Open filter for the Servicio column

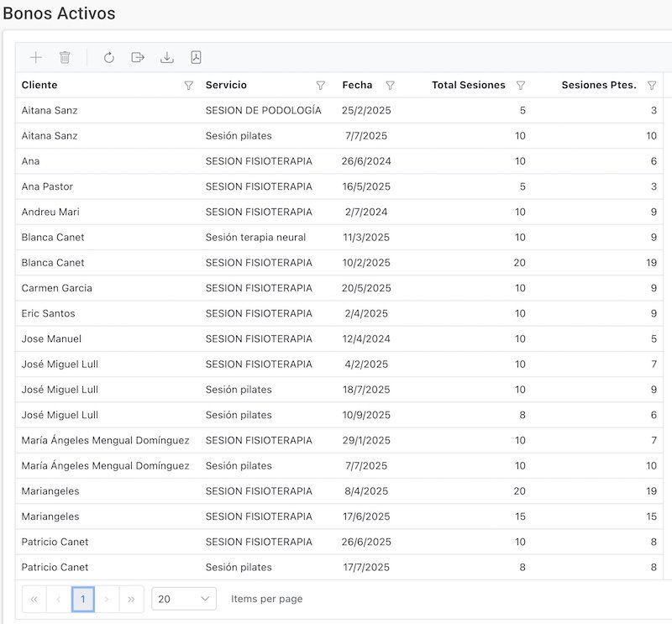(x=320, y=86)
